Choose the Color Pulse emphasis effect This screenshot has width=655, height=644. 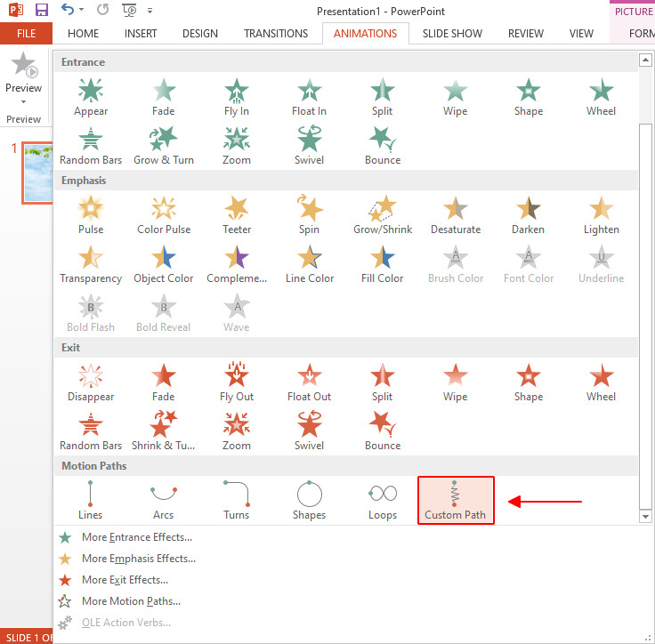click(164, 215)
